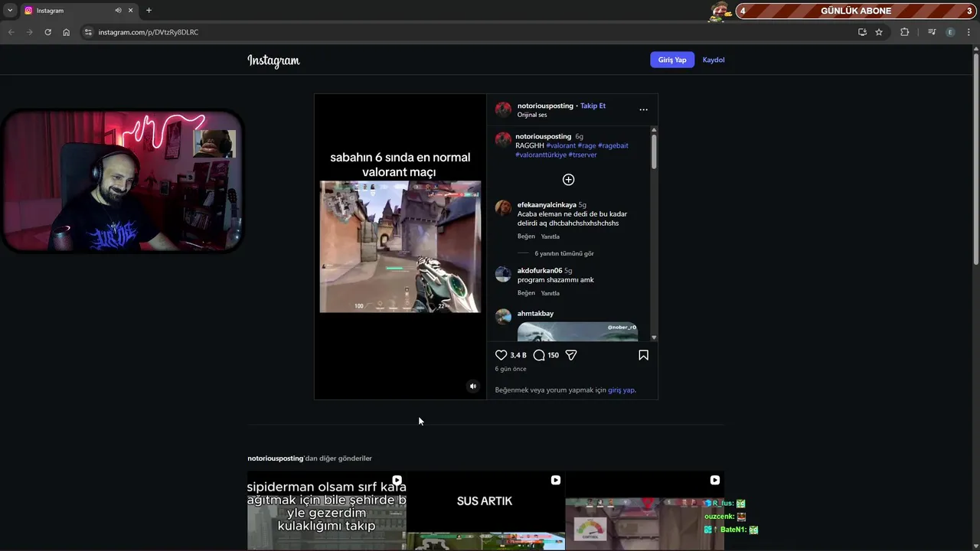Open tab search dropdown arrow

point(10,11)
